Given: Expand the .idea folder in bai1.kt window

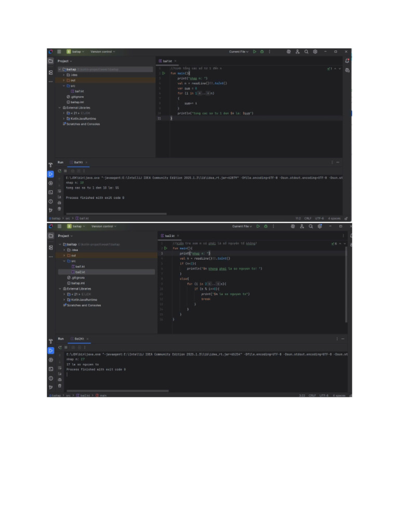Looking at the screenshot, I should 64,75.
